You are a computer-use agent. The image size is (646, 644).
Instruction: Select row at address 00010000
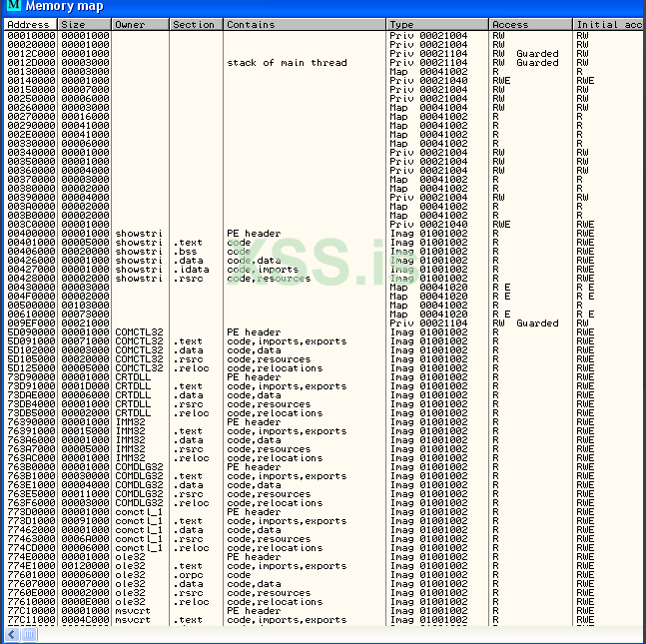click(x=323, y=35)
